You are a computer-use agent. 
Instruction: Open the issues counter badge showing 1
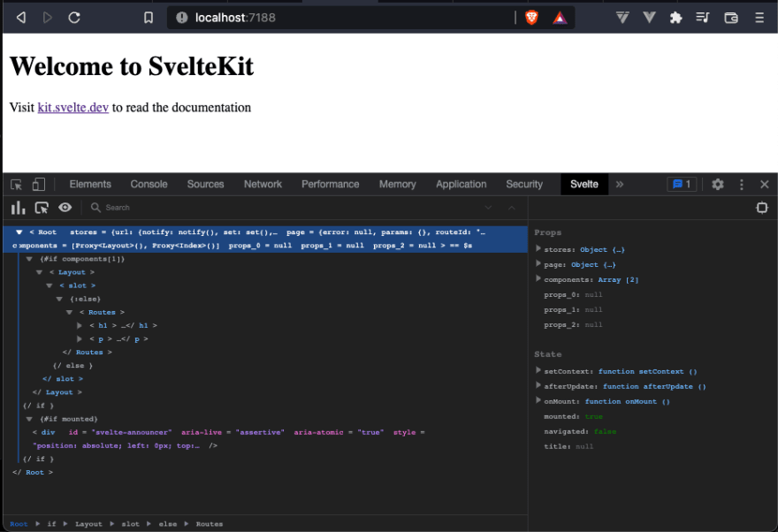coord(682,185)
